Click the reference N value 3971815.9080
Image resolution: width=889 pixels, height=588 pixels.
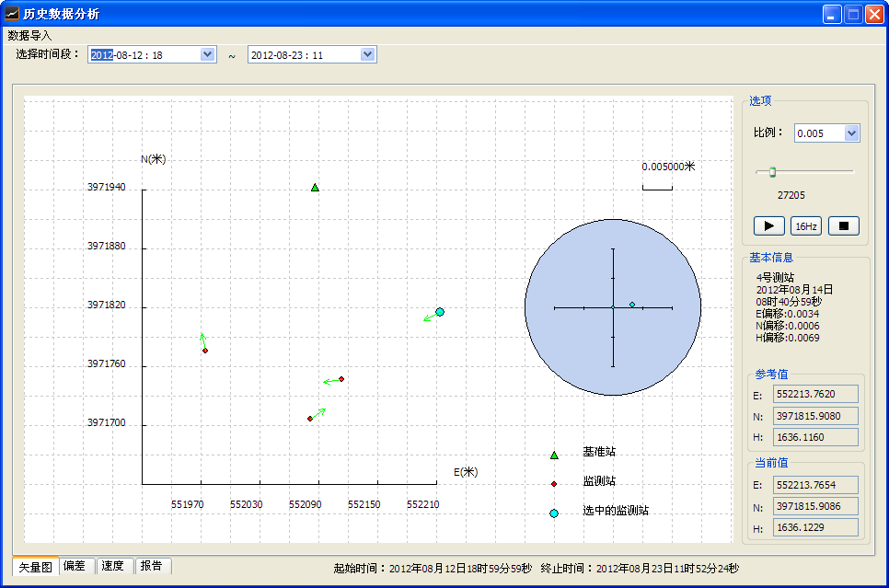815,416
